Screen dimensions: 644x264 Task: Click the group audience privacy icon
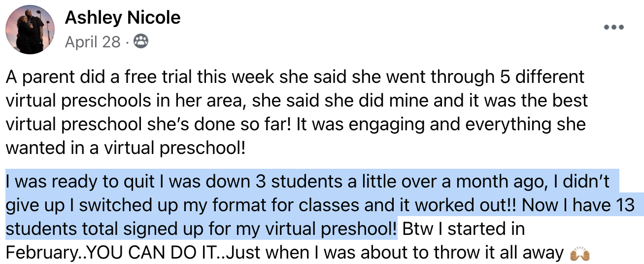pyautogui.click(x=141, y=42)
